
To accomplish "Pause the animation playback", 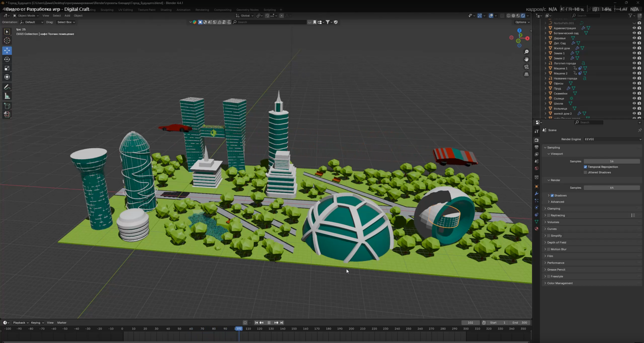I will (x=269, y=323).
